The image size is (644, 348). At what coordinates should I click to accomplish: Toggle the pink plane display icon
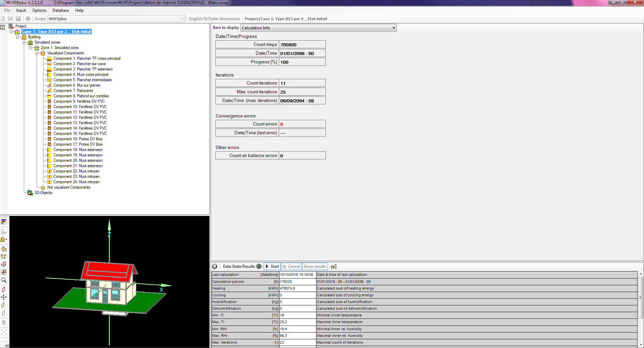[x=4, y=289]
